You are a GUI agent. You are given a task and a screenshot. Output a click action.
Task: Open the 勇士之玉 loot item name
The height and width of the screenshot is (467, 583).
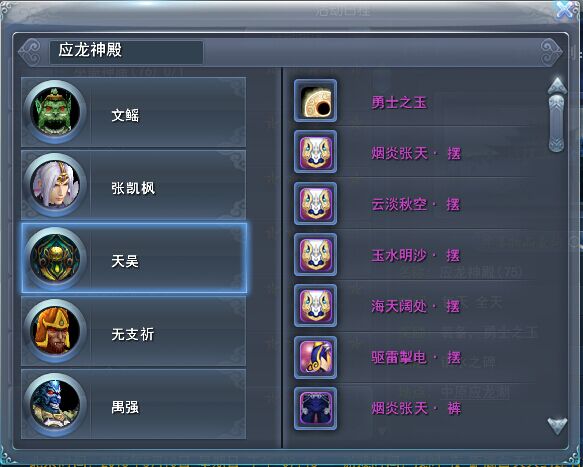(399, 102)
